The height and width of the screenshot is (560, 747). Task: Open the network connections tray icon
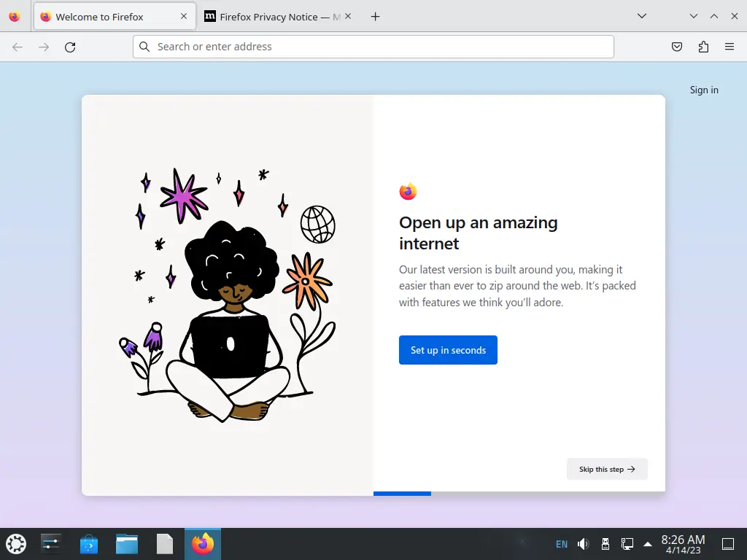click(627, 544)
